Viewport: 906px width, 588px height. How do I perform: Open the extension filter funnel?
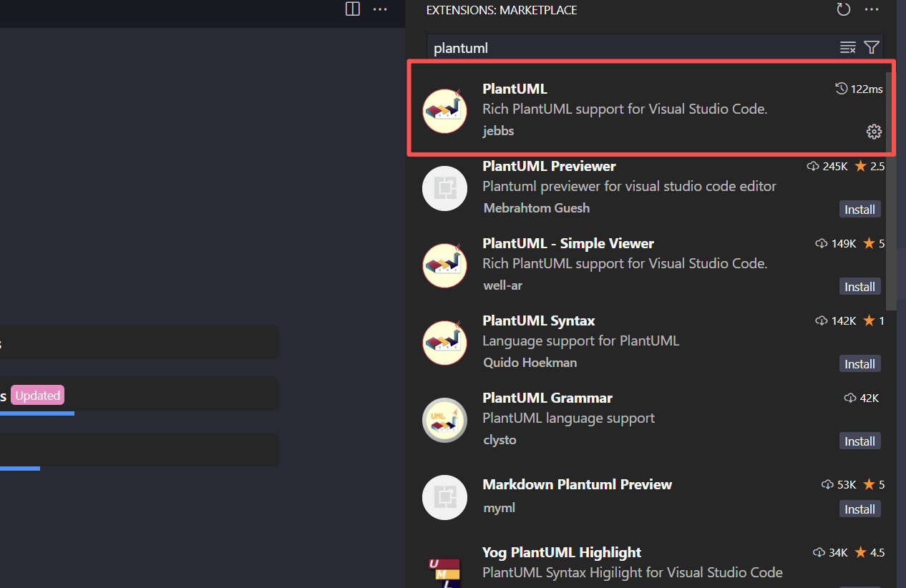pyautogui.click(x=871, y=48)
